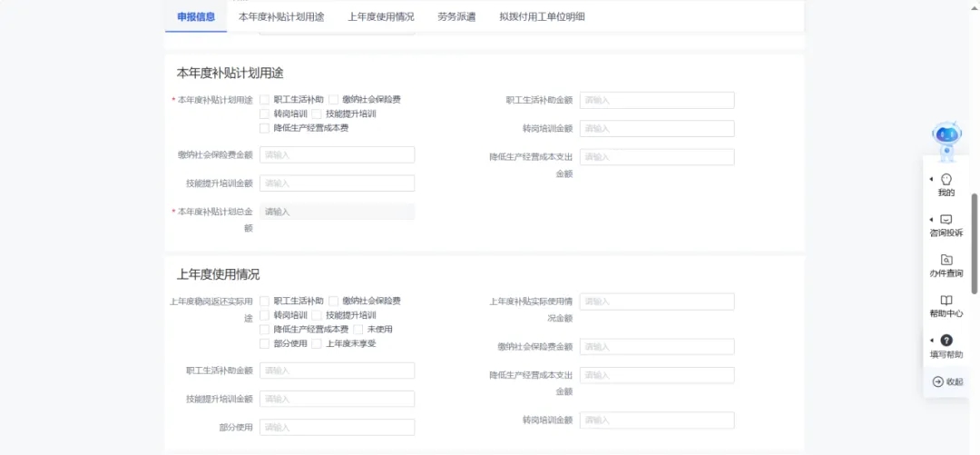Click the page vertical scrollbar
Screen dimensions: 980x455
tap(975, 243)
